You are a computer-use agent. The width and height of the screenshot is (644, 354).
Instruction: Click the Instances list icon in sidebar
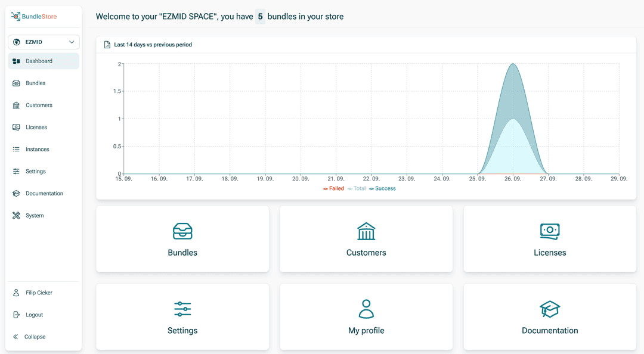point(16,149)
